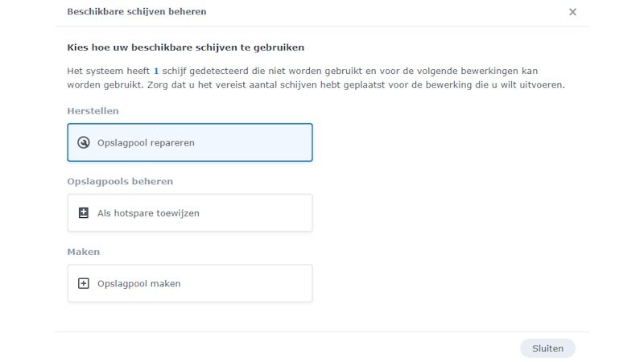The height and width of the screenshot is (362, 644).
Task: Click the hotspare drive icon with plus
Action: pos(84,213)
